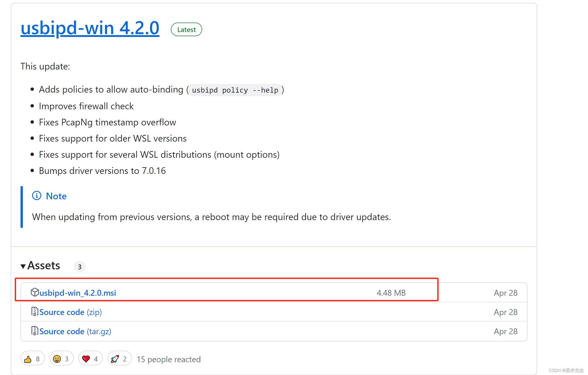Viewport: 588px width, 375px height.
Task: Collapse the Assets section triangle
Action: click(23, 266)
